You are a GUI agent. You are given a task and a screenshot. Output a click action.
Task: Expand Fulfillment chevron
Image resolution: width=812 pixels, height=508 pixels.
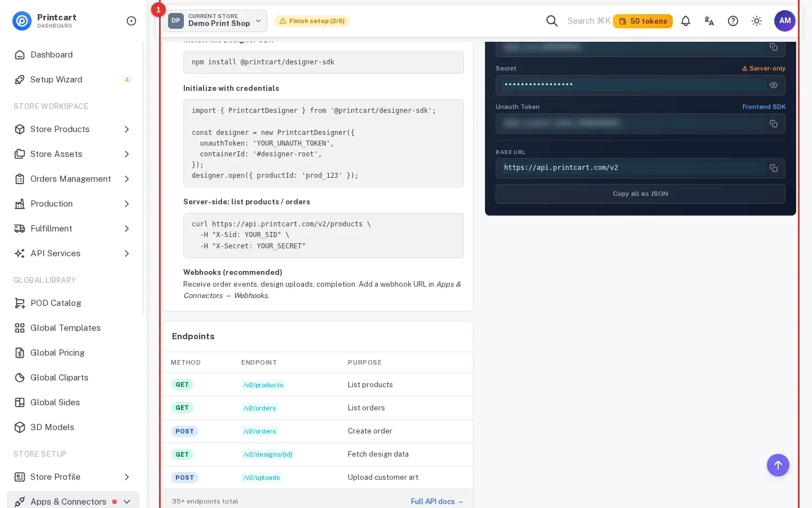(127, 229)
